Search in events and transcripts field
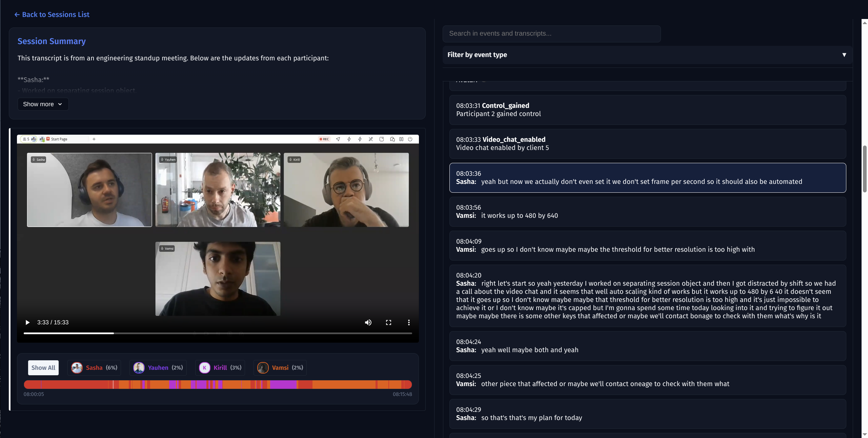This screenshot has width=868, height=438. 551,34
